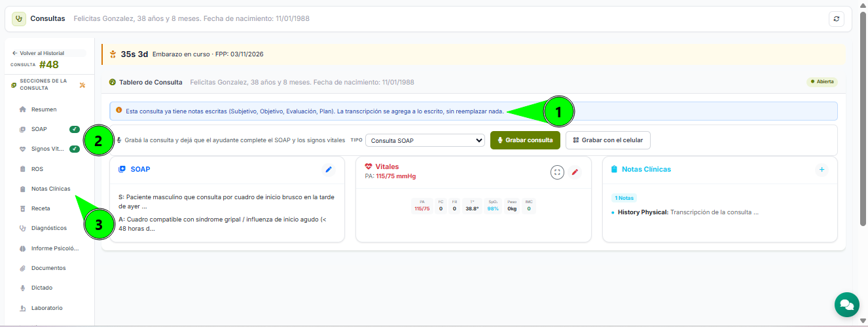Image resolution: width=868 pixels, height=327 pixels.
Task: Click the 1 Notas badge
Action: (x=624, y=197)
